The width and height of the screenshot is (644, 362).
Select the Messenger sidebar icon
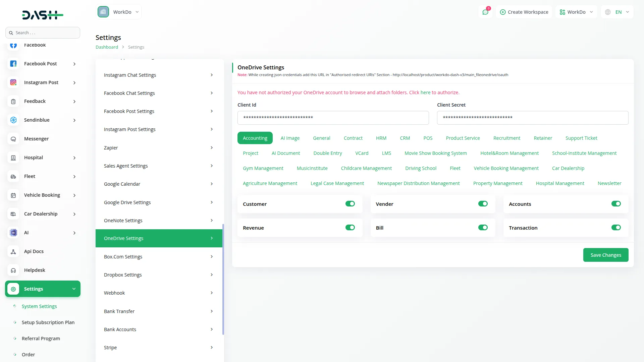click(13, 138)
